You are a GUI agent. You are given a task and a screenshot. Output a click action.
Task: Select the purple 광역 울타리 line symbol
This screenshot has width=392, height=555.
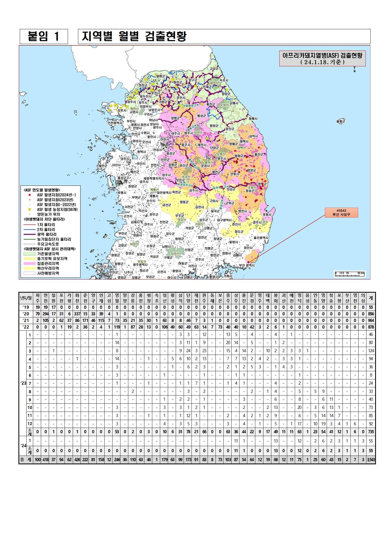tap(30, 234)
